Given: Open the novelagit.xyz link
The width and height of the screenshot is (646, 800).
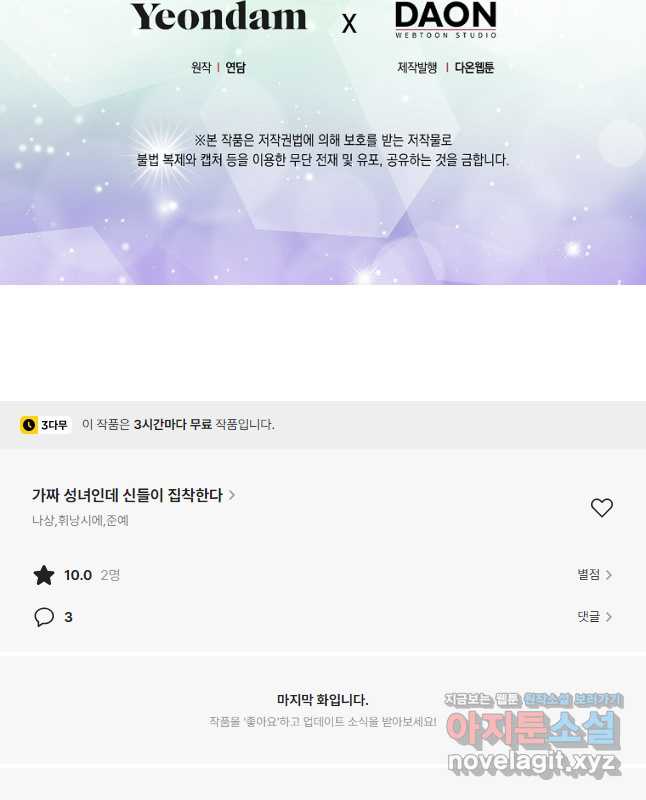Looking at the screenshot, I should point(534,763).
